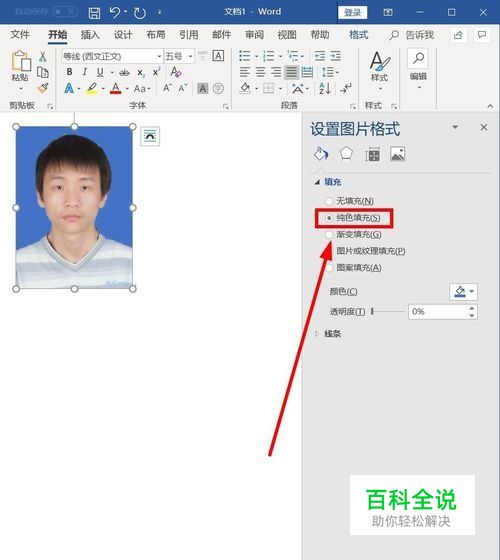Toggle the AutoSave switch

[x=65, y=12]
